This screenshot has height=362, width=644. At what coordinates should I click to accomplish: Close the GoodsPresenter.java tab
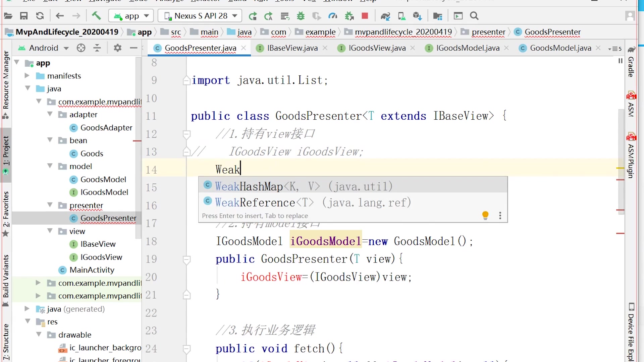[244, 48]
